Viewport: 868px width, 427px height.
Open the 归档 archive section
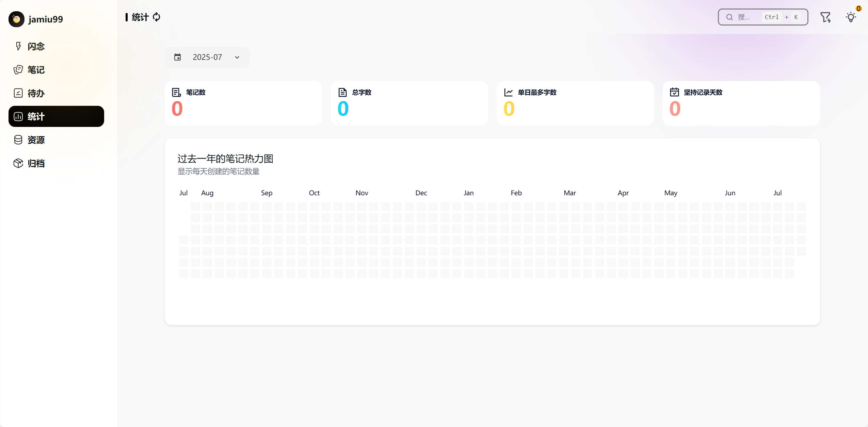(x=56, y=163)
